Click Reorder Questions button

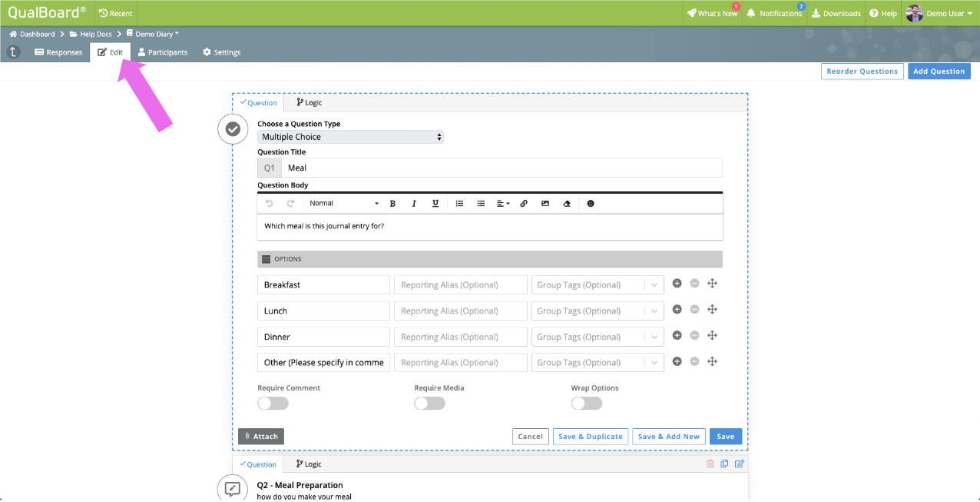[x=862, y=71]
